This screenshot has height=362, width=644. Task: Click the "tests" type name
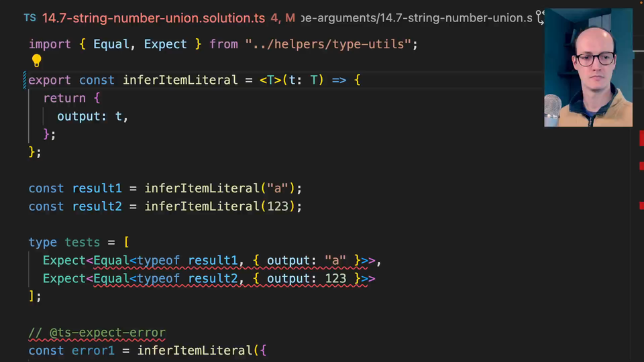(83, 242)
